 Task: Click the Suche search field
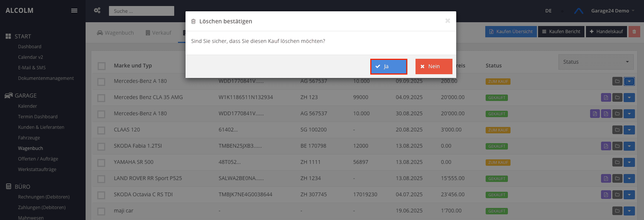pyautogui.click(x=141, y=11)
